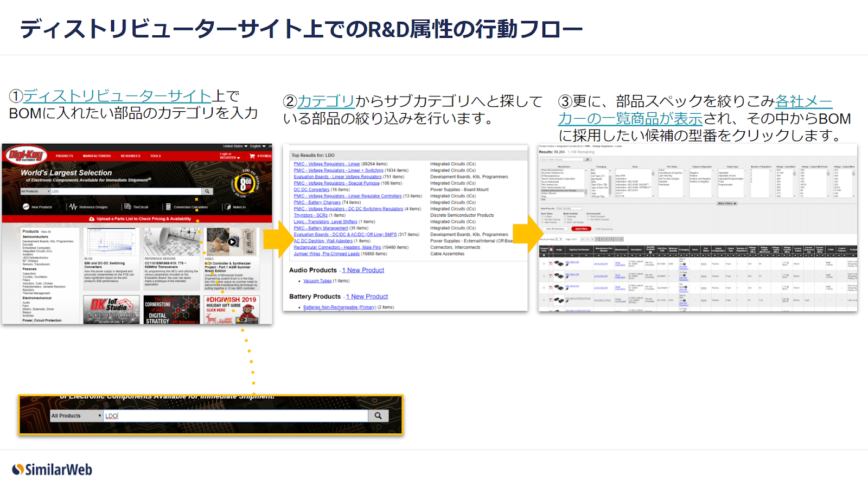
Task: Click the ディストリビューターサイト hyperlink
Action: click(x=117, y=96)
